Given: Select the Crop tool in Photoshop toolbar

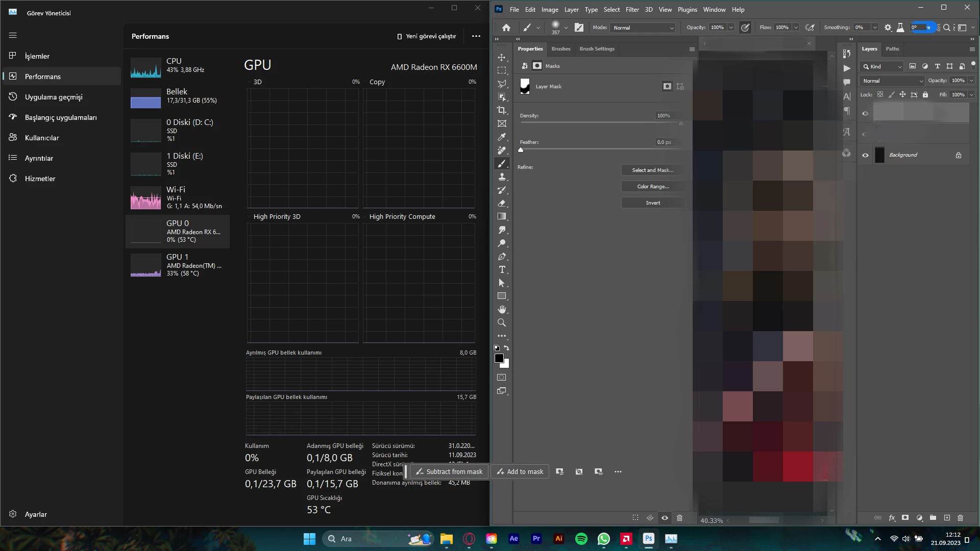Looking at the screenshot, I should pyautogui.click(x=502, y=110).
